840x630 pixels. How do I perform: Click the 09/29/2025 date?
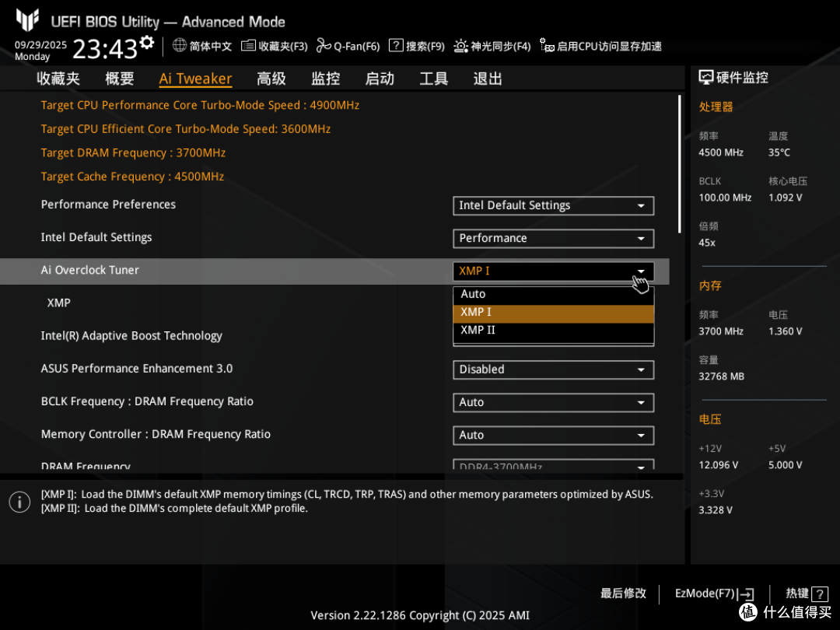40,45
